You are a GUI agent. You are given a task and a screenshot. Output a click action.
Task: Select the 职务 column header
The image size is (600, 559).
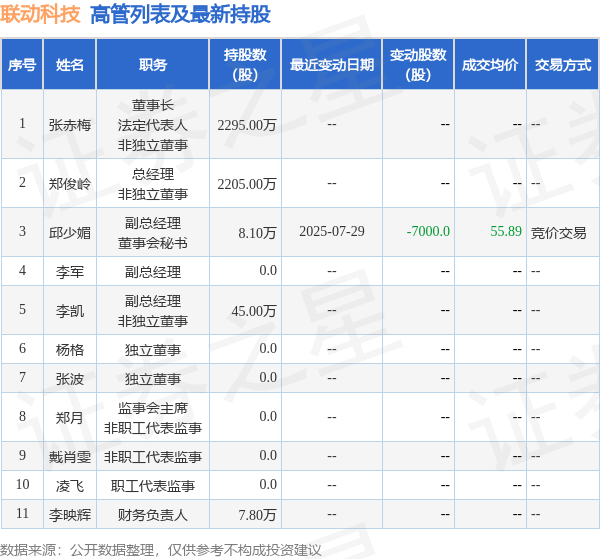[x=153, y=65]
